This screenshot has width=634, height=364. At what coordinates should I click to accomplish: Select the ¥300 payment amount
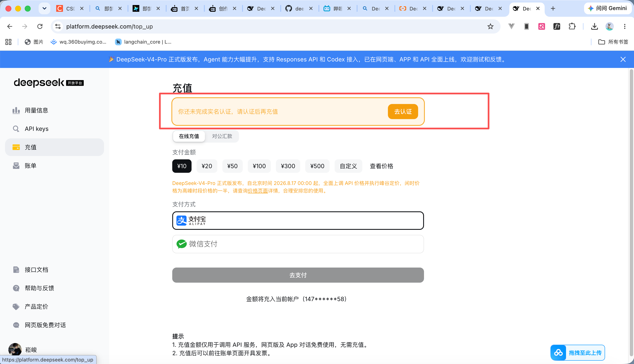(288, 166)
